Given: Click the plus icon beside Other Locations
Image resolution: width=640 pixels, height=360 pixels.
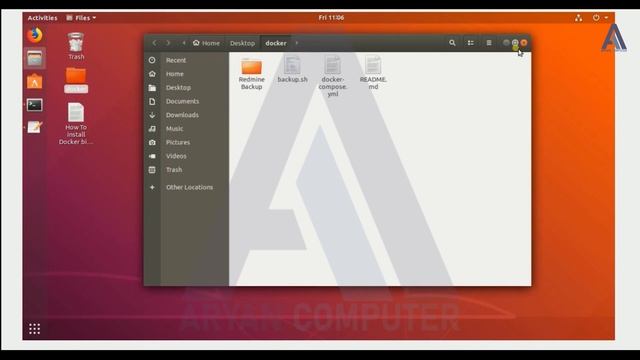Looking at the screenshot, I should (152, 187).
